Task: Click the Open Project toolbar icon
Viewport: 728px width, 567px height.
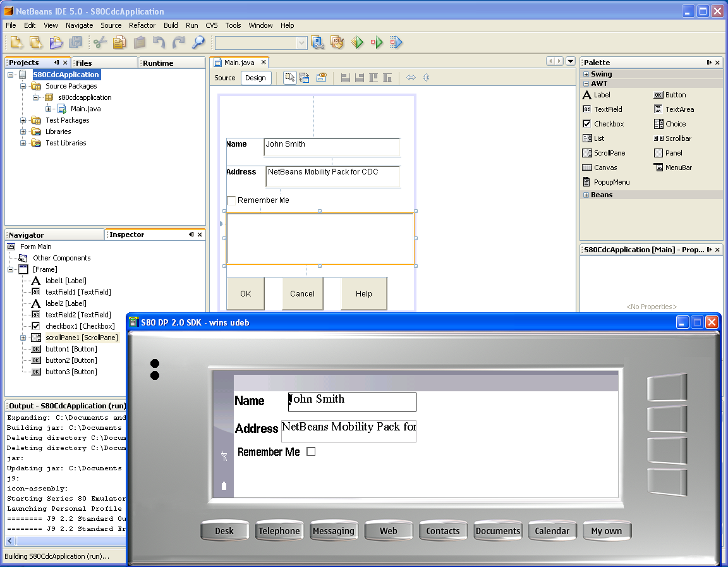Action: coord(56,43)
